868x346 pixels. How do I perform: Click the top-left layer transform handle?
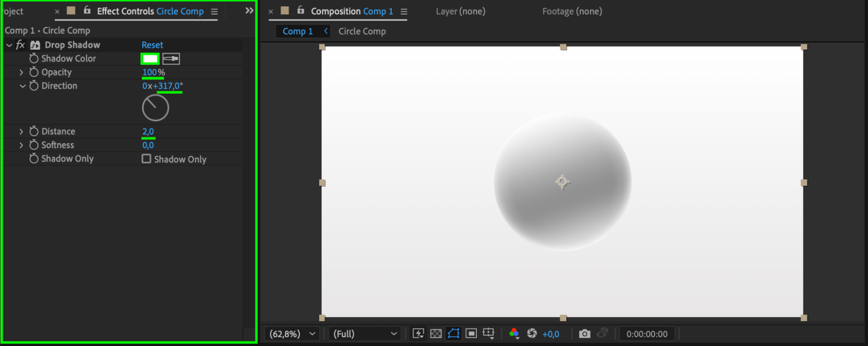(x=322, y=47)
